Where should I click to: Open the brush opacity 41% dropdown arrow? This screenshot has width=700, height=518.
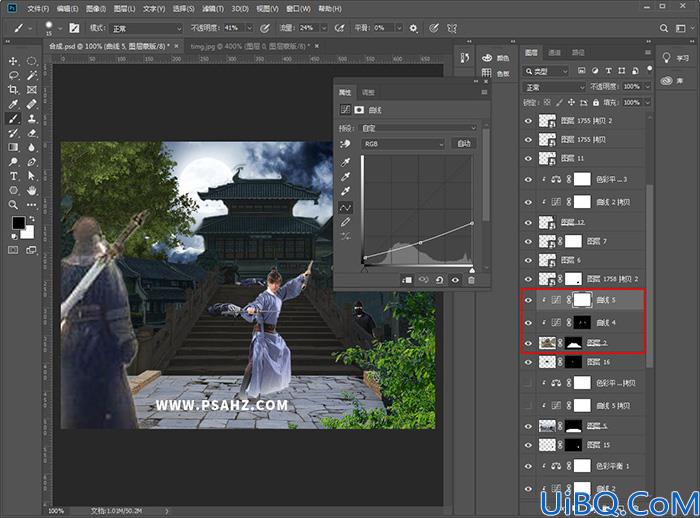tap(250, 28)
